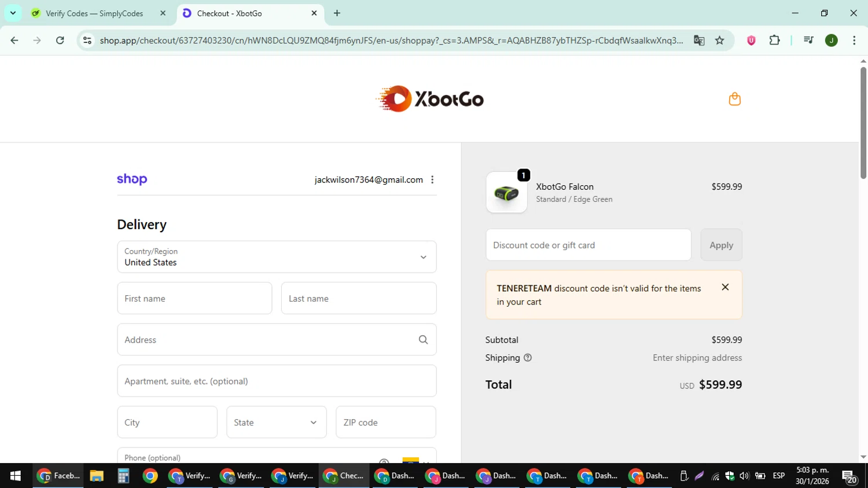Image resolution: width=868 pixels, height=488 pixels.
Task: Open account options next to jackwilson7364@gmail.com
Action: point(432,180)
